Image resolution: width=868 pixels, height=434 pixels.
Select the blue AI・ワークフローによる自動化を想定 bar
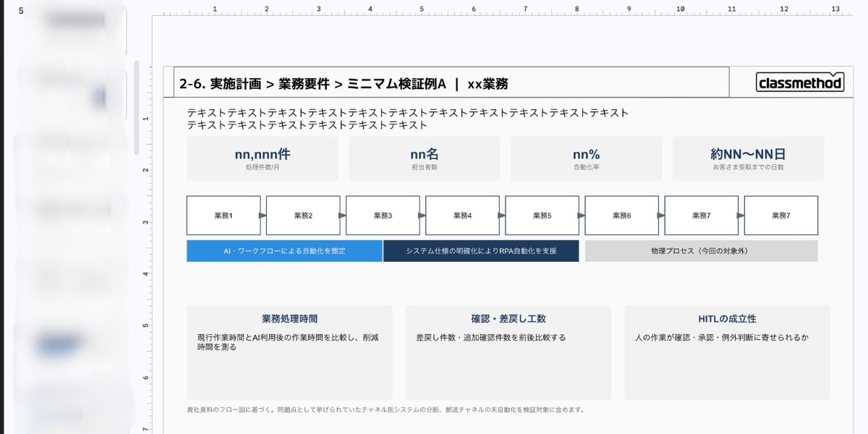click(x=284, y=251)
